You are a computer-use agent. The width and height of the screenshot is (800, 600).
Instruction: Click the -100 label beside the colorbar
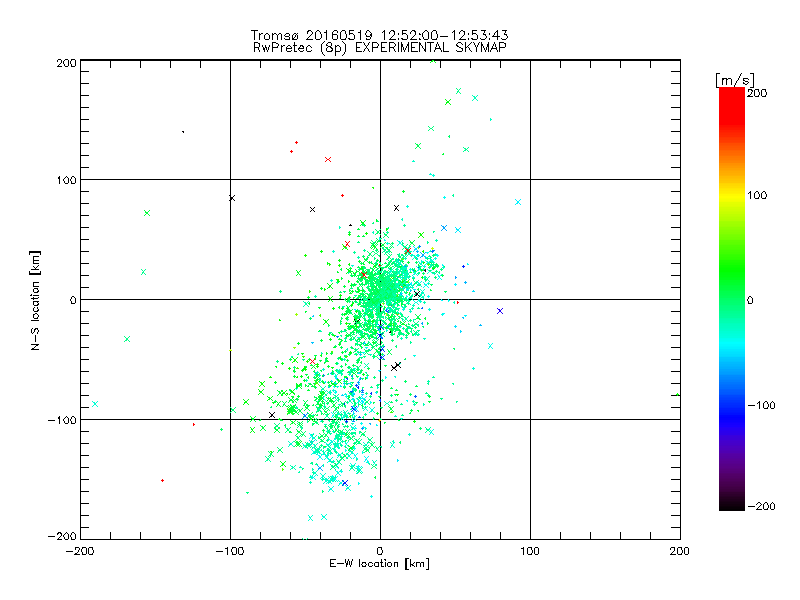(761, 405)
